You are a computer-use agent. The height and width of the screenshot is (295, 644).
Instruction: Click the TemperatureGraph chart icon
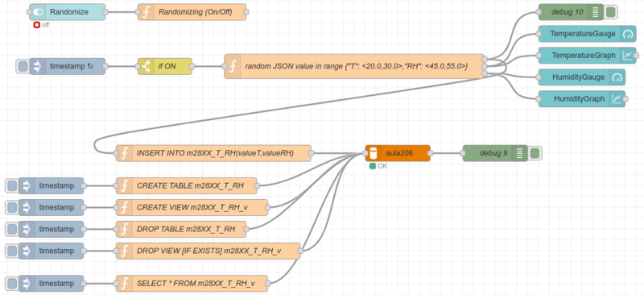click(627, 55)
